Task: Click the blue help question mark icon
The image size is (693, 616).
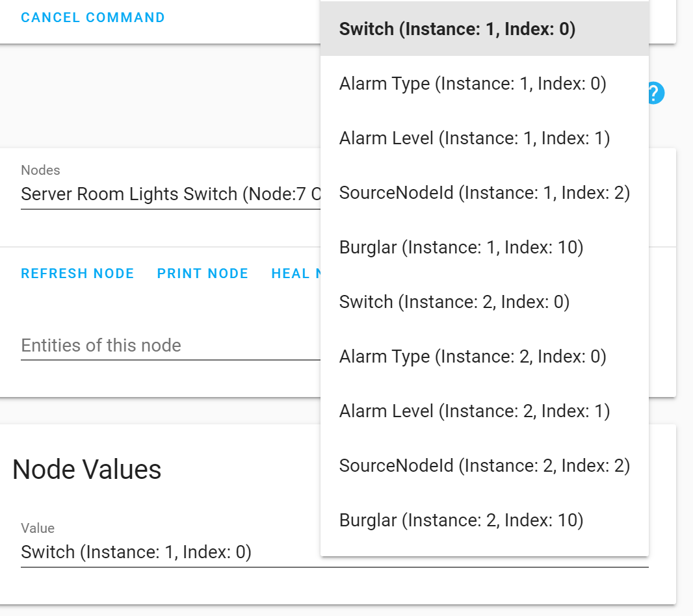Action: pyautogui.click(x=655, y=94)
